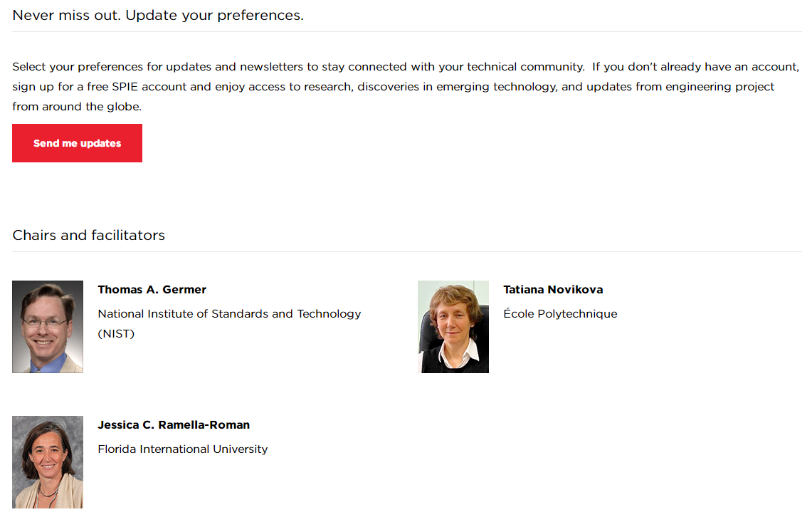Click the red Send me updates button

77,143
